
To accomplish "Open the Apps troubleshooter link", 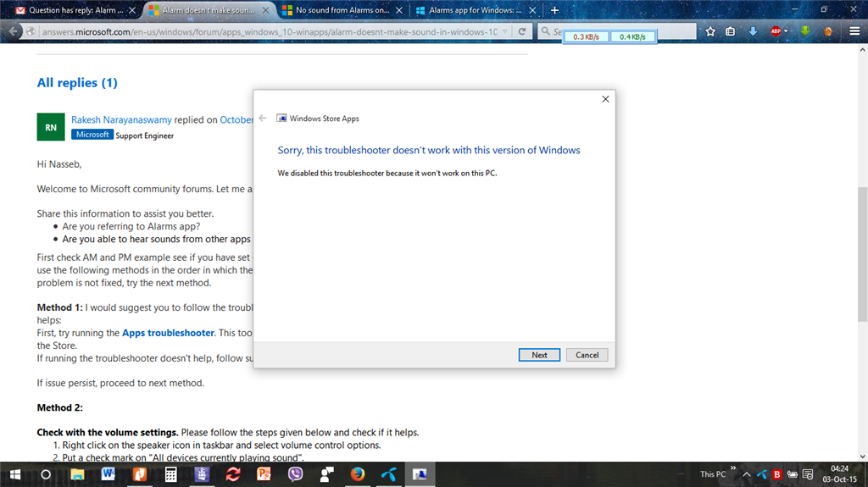I will [168, 333].
